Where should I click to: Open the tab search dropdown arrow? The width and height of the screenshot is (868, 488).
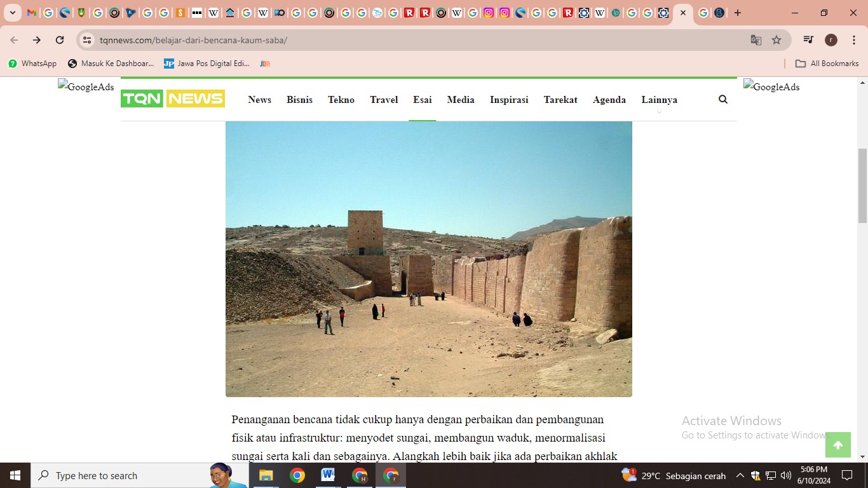click(12, 13)
